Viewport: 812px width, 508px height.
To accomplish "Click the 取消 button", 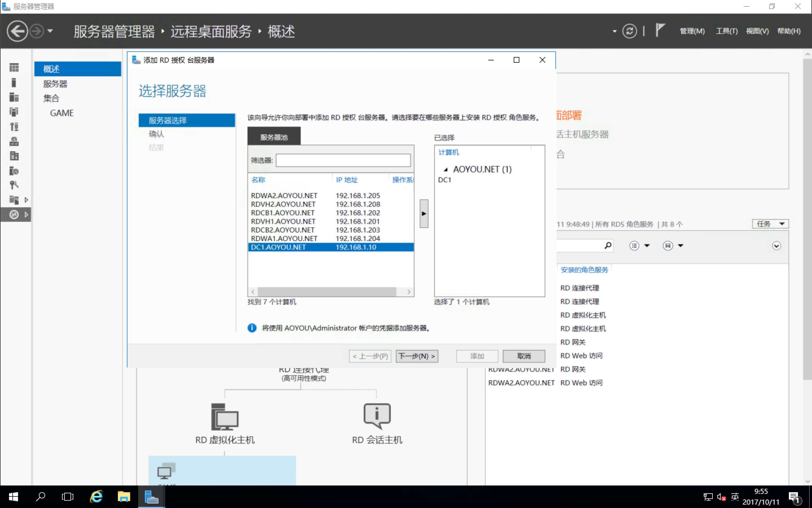I will coord(524,356).
